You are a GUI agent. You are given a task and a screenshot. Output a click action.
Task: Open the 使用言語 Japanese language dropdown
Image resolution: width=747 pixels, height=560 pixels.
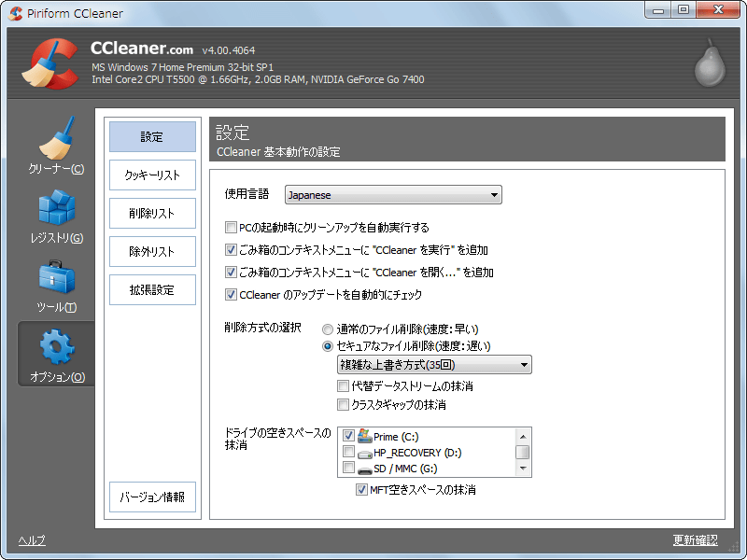click(x=393, y=195)
